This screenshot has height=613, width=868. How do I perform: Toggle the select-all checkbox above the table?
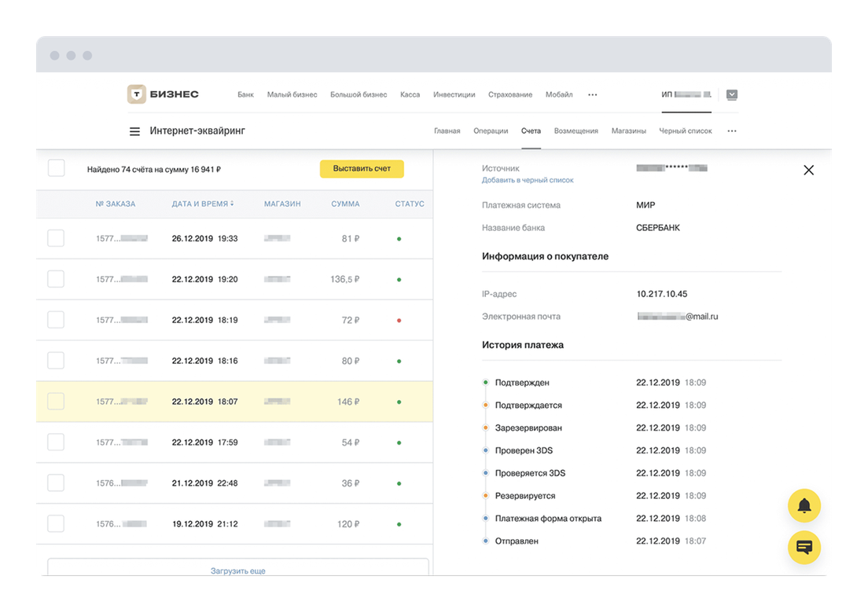click(x=57, y=168)
